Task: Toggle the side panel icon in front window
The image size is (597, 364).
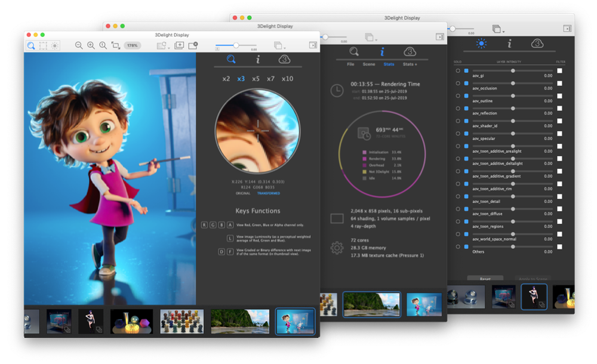Action: (313, 45)
